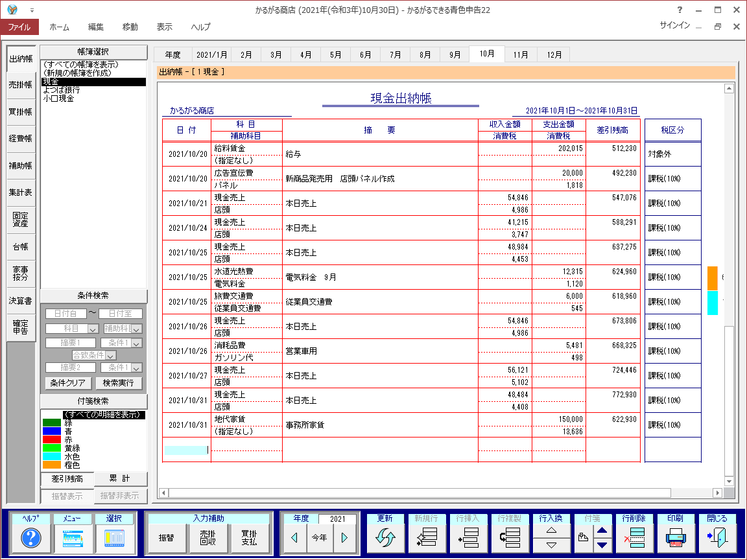Select previous 付箋 with blue up triangle
Image resolution: width=747 pixels, height=560 pixels.
tap(602, 531)
